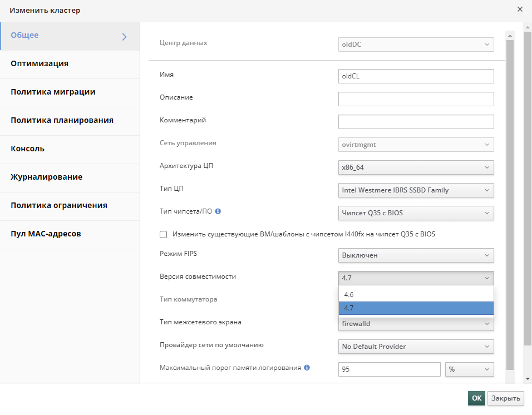This screenshot has height=415, width=532.
Task: Click info icon beside Максимальный порог памяти логирования
Action: click(307, 368)
